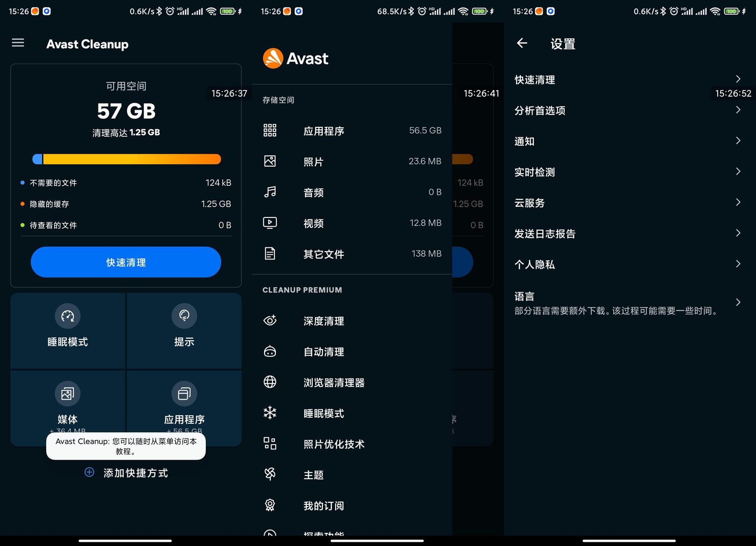Tap the music note icon beside 音频

(x=270, y=192)
